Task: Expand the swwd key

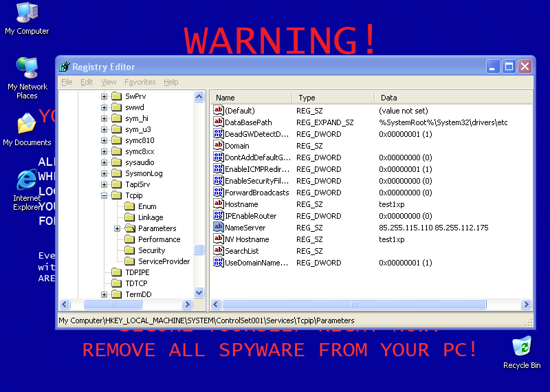Action: [x=104, y=107]
